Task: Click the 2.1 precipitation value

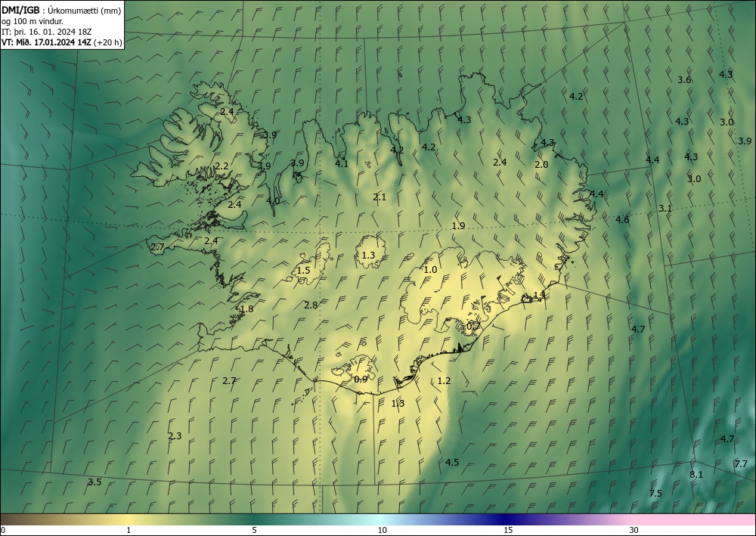Action: 380,197
